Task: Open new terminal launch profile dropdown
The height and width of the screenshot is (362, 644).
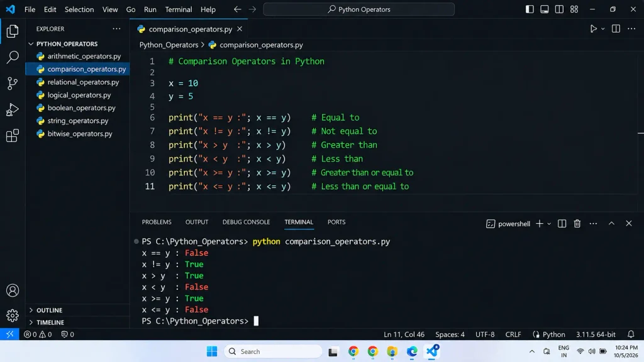Action: coord(548,224)
